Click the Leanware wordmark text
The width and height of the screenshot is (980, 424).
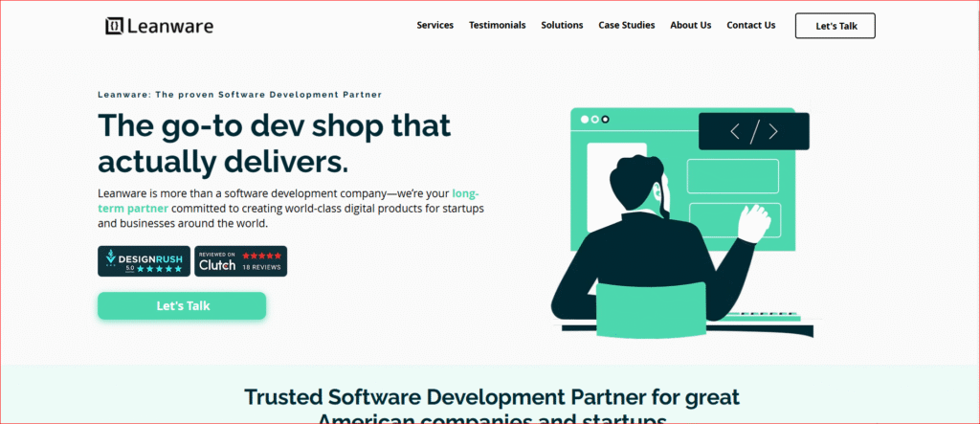[170, 26]
